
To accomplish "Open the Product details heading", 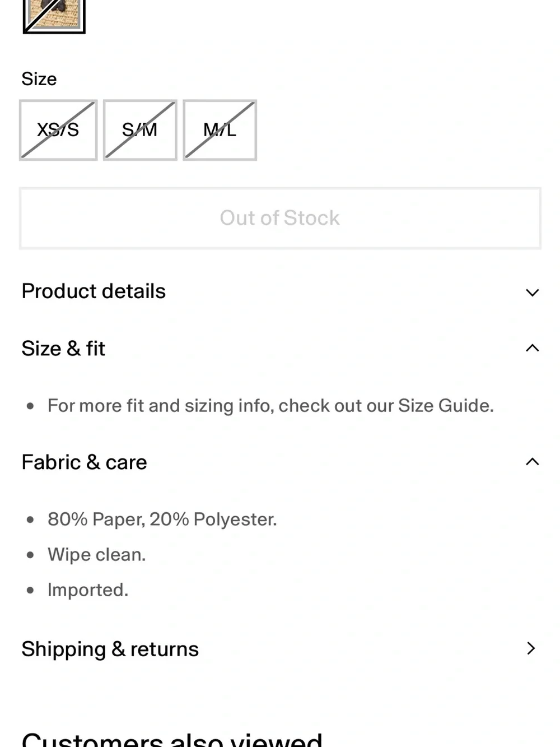I will click(94, 291).
